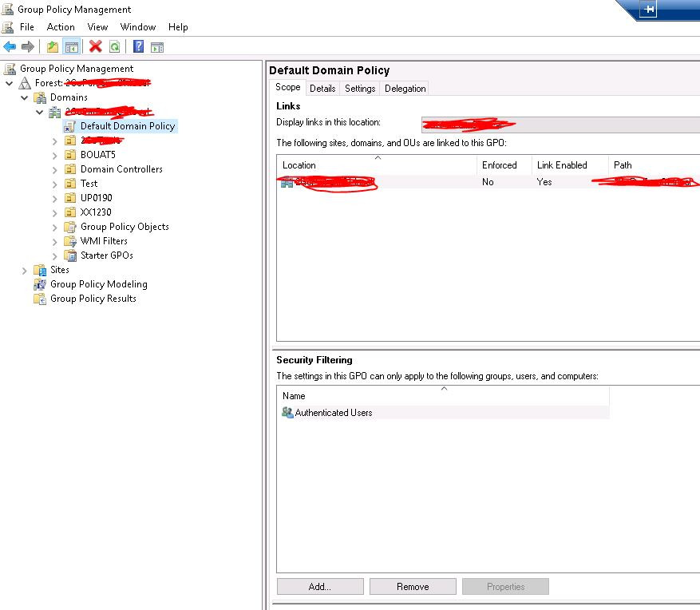Click the XX1230 OU folder icon
The width and height of the screenshot is (700, 610).
tap(70, 212)
